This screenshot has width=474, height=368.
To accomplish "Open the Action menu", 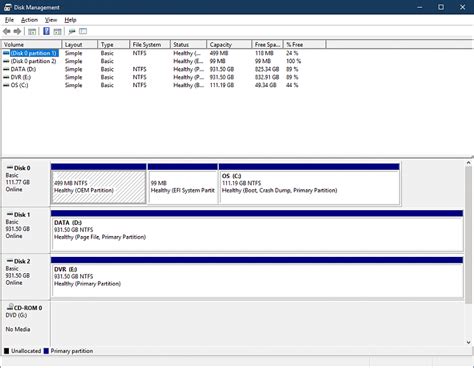I will tap(29, 20).
